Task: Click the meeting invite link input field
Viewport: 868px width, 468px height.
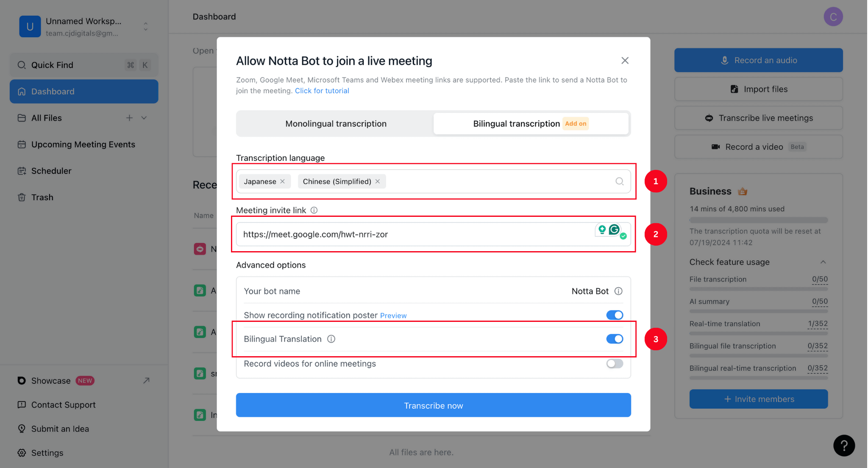Action: click(x=433, y=234)
